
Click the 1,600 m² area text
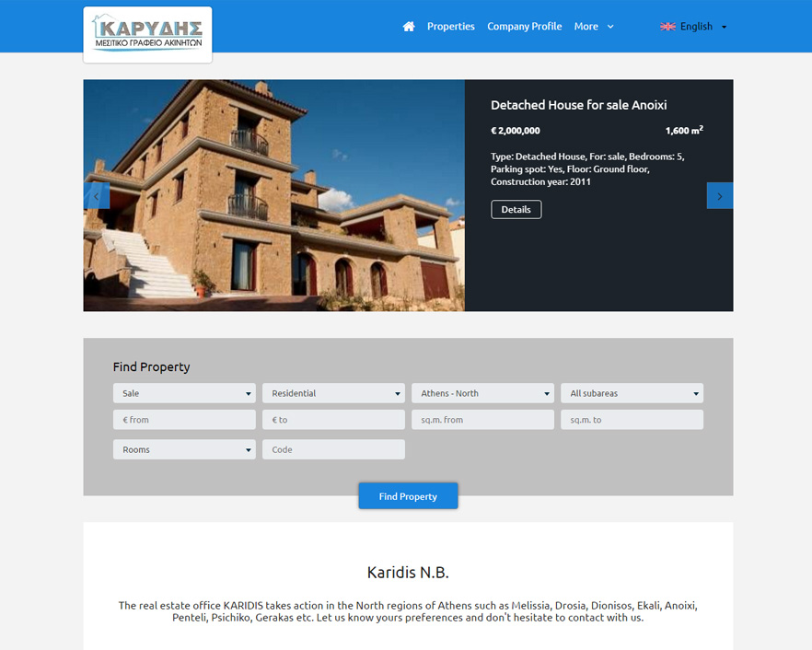coord(684,130)
